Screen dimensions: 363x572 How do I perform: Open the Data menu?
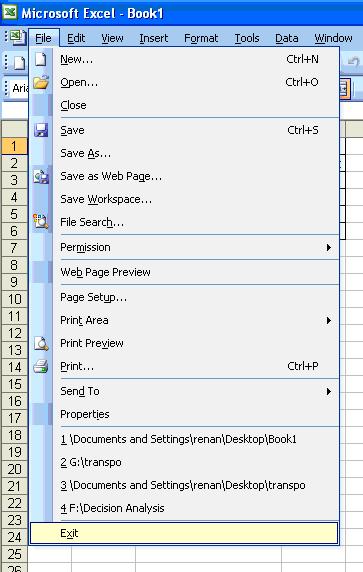coord(287,38)
